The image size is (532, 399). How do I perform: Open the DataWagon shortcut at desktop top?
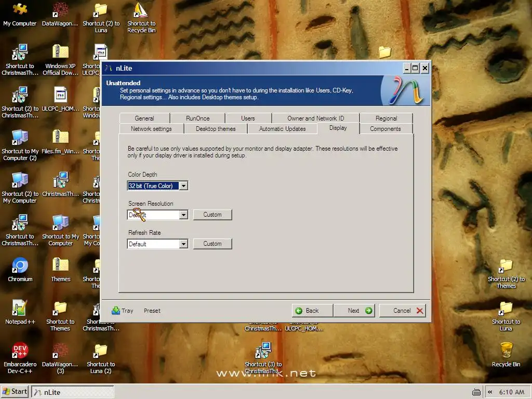coord(60,14)
